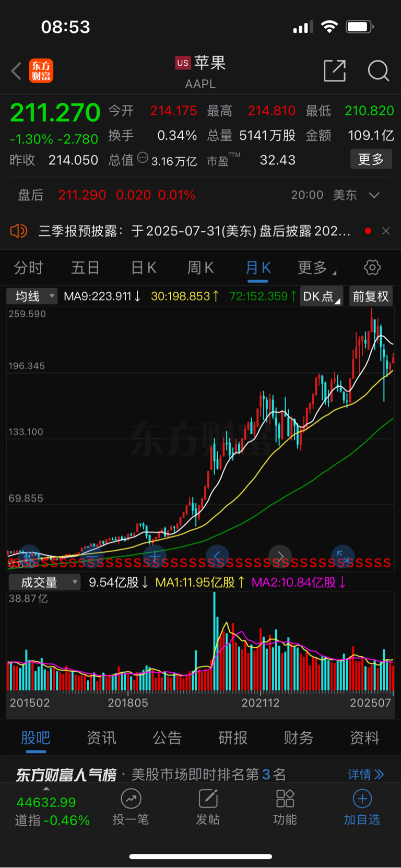
Task: Switch to the 分时 chart tab
Action: click(28, 268)
